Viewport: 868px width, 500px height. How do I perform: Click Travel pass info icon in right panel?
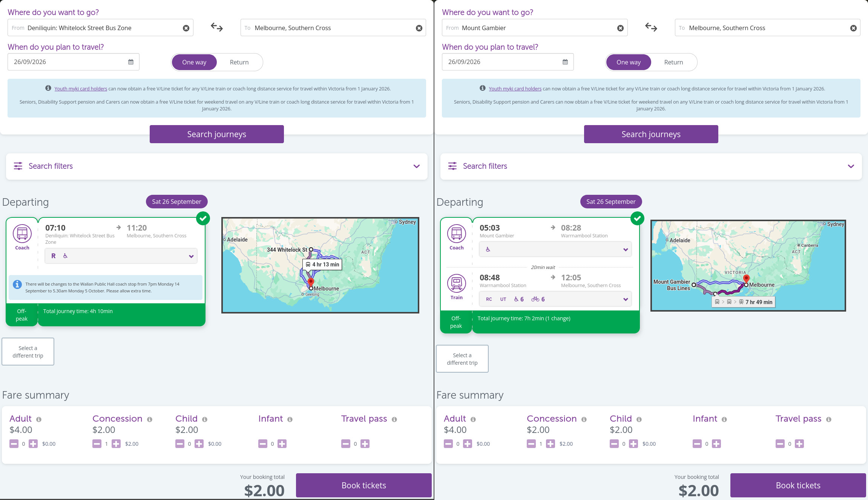click(829, 419)
